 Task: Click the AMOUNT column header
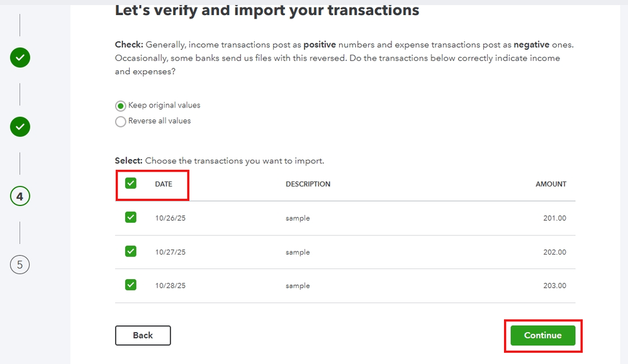click(551, 184)
